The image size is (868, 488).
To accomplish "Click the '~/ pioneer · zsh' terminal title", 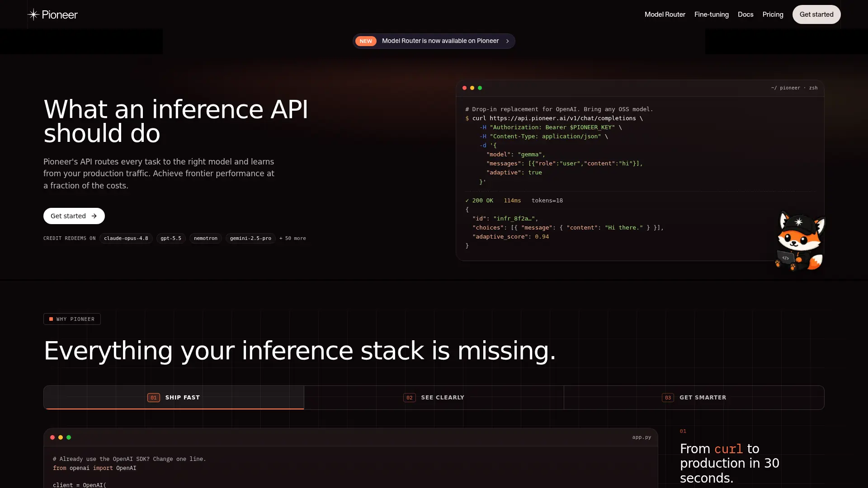I will coord(794,88).
